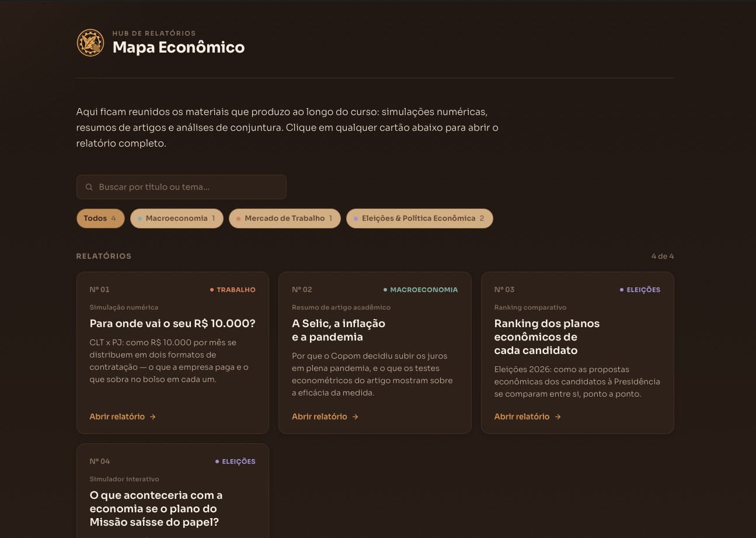The image size is (756, 538).
Task: Click the 'Nº 01' card number
Action: tap(99, 290)
